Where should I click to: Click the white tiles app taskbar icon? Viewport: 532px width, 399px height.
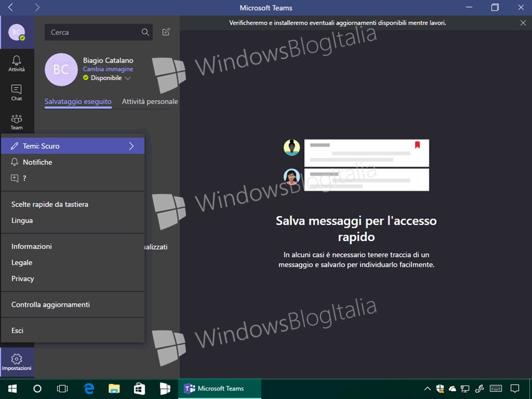(x=165, y=389)
